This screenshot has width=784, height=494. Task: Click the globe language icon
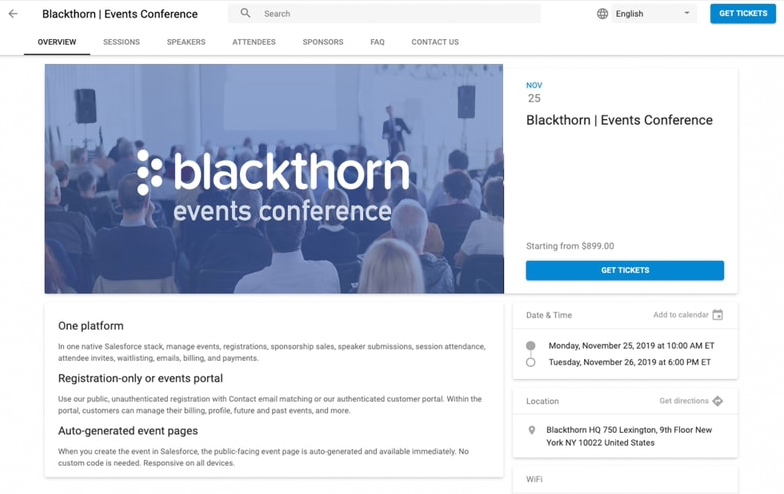(x=602, y=14)
